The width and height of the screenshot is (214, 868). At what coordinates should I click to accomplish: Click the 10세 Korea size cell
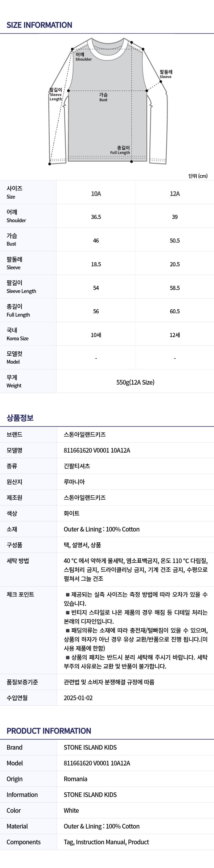(x=96, y=335)
